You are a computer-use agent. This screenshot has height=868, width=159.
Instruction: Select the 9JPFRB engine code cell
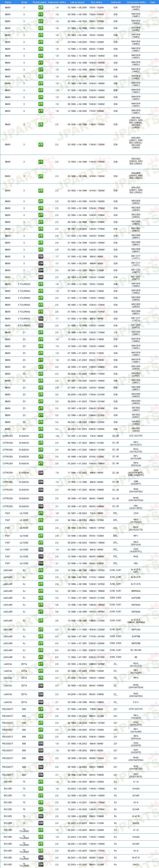click(136, 636)
